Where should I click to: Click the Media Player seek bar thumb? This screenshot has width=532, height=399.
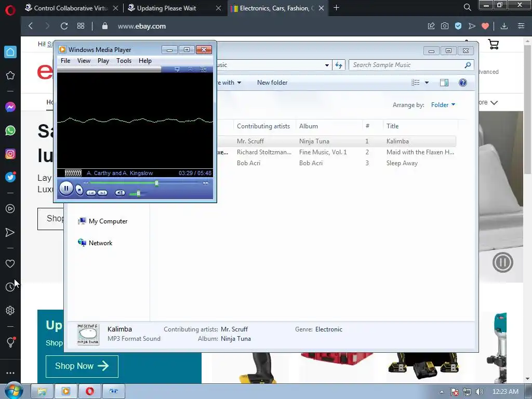pos(156,183)
